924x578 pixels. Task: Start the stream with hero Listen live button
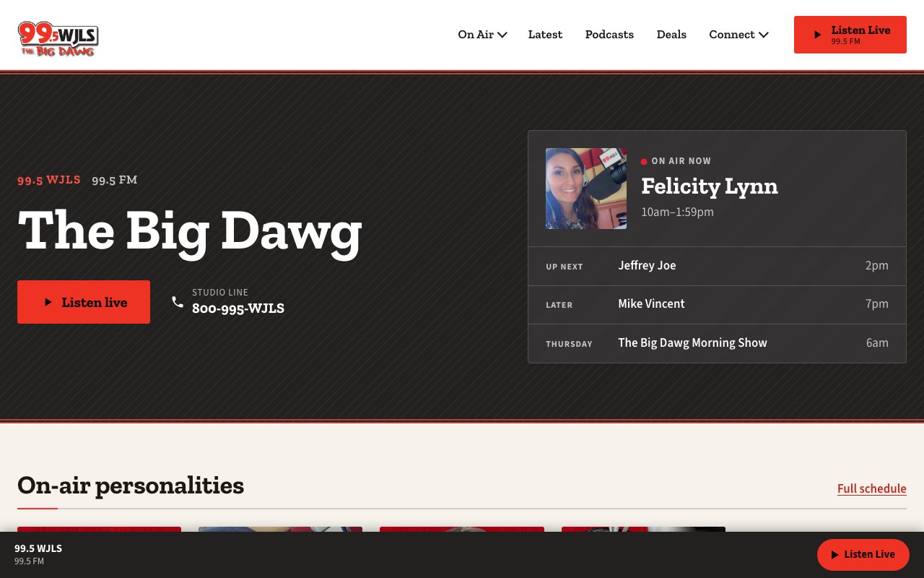coord(84,302)
